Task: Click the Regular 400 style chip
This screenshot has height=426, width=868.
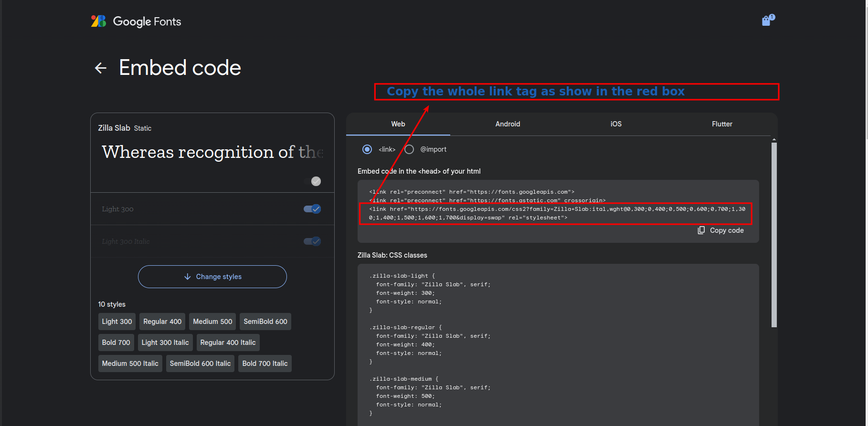Action: (162, 322)
